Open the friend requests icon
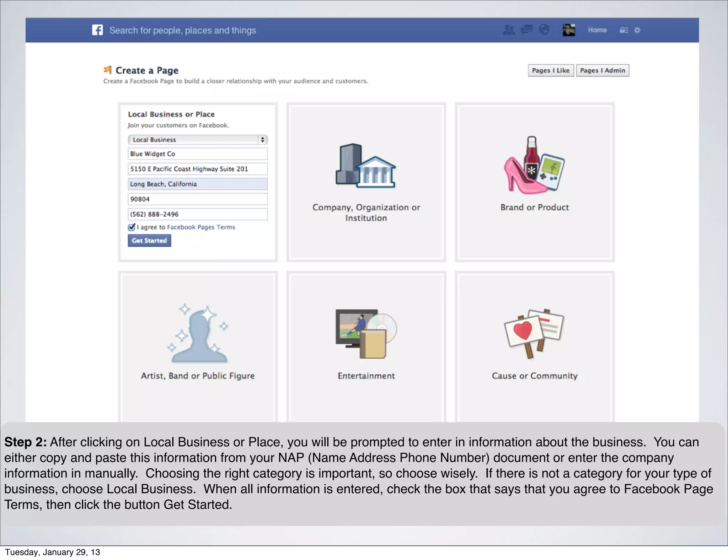Screen dimensions: 728x560 (509, 30)
